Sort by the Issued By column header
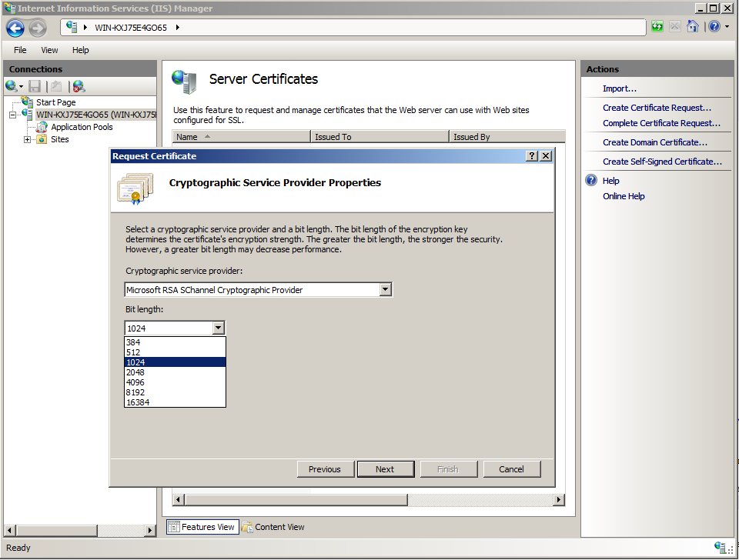739x560 pixels. tap(507, 137)
